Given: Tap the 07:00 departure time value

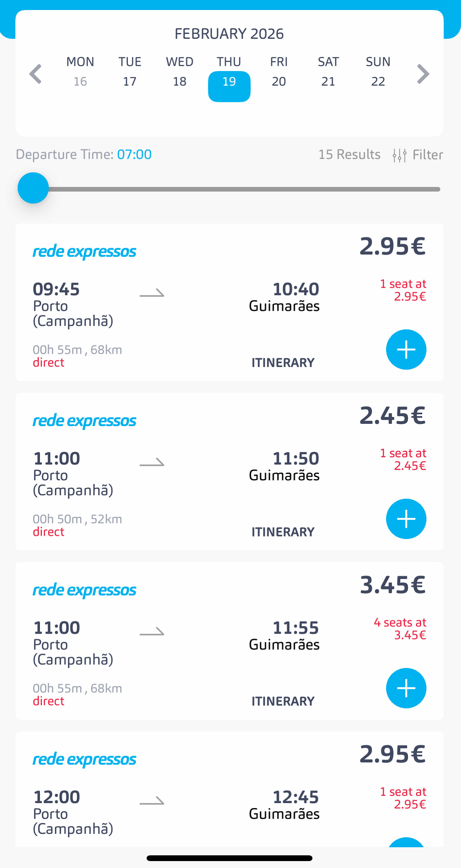Looking at the screenshot, I should tap(134, 154).
